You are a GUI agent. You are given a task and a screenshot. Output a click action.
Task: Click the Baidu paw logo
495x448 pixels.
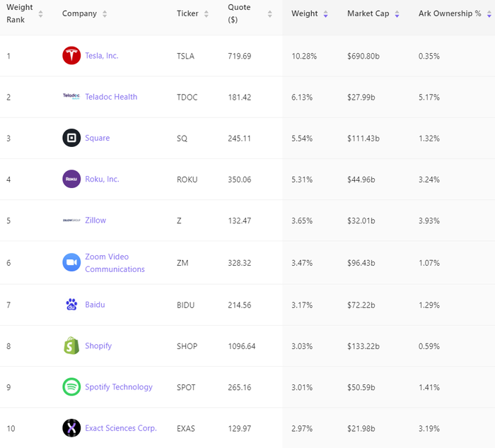click(x=71, y=305)
